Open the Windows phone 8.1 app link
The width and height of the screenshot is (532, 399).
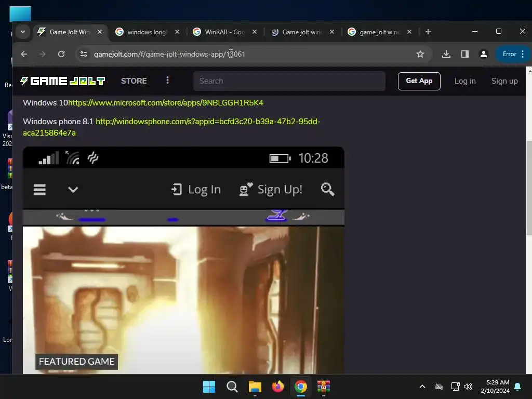(171, 127)
